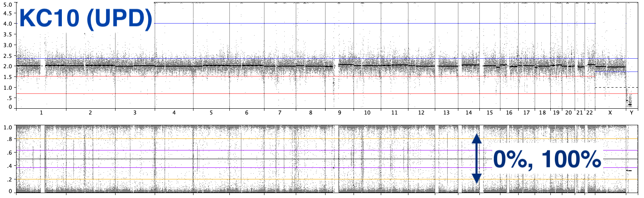Viewport: 644px width, 198px height.
Task: Select the chromosome 9 axis label
Action: (339, 112)
